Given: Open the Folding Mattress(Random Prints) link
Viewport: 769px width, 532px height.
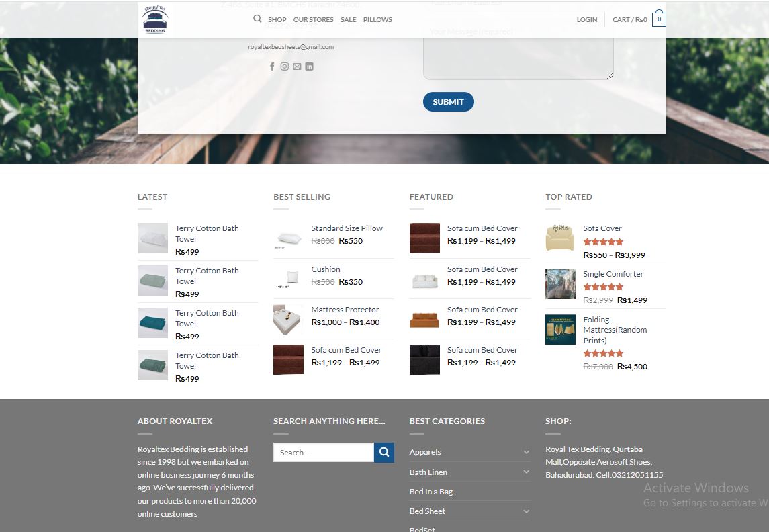Looking at the screenshot, I should pos(615,330).
